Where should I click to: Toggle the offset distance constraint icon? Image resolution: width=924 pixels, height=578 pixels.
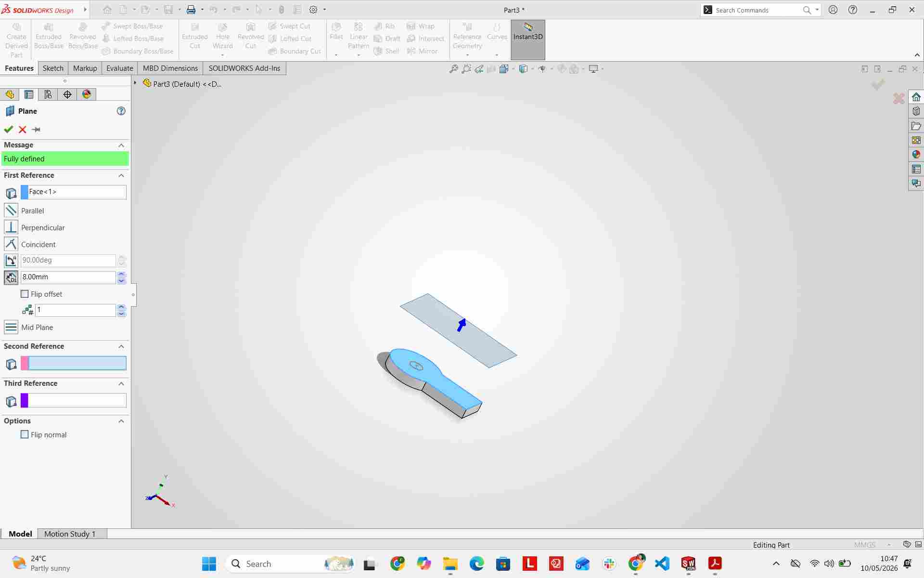[11, 277]
